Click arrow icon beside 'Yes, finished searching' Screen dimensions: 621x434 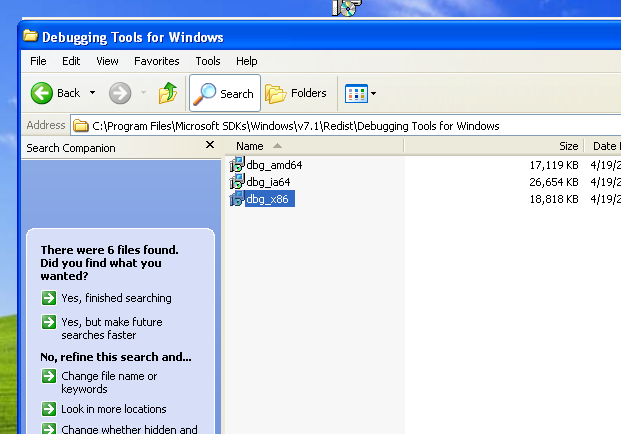pos(49,298)
